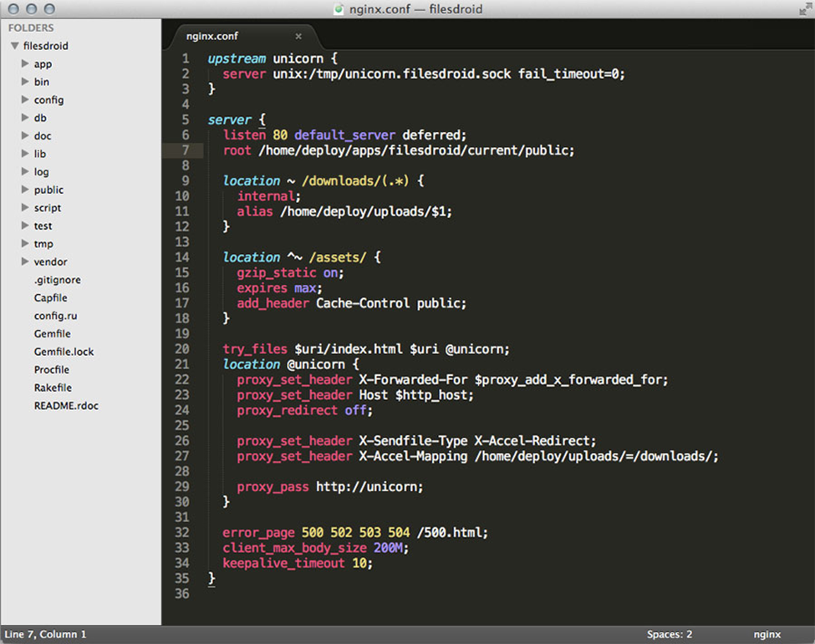Open the nginx syntax selector
The image size is (815, 644).
pos(767,634)
